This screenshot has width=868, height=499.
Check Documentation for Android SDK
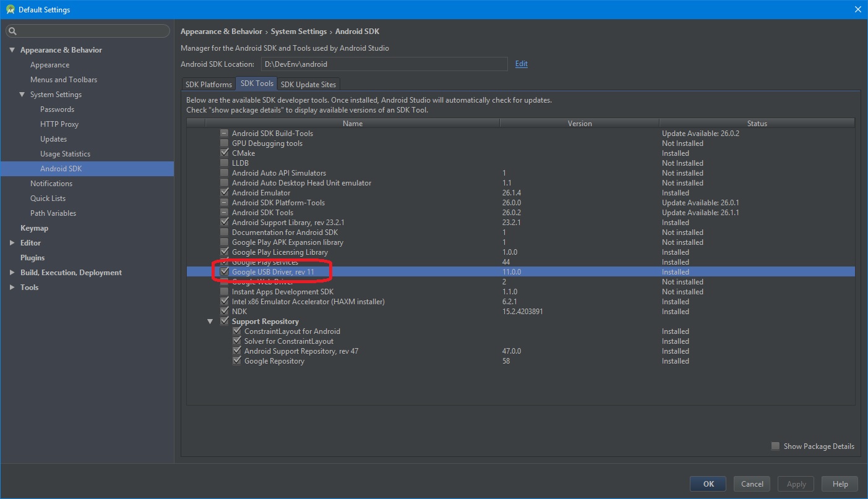pyautogui.click(x=225, y=232)
